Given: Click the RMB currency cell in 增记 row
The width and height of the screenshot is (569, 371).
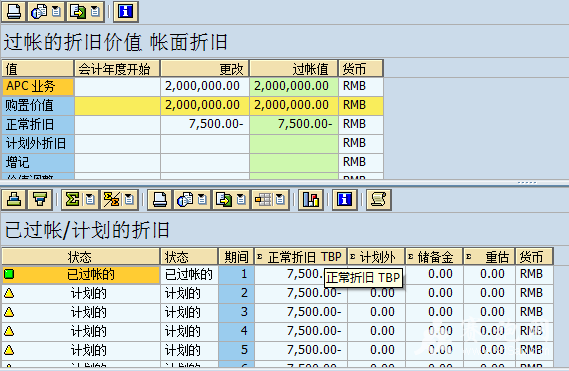Looking at the screenshot, I should [361, 163].
